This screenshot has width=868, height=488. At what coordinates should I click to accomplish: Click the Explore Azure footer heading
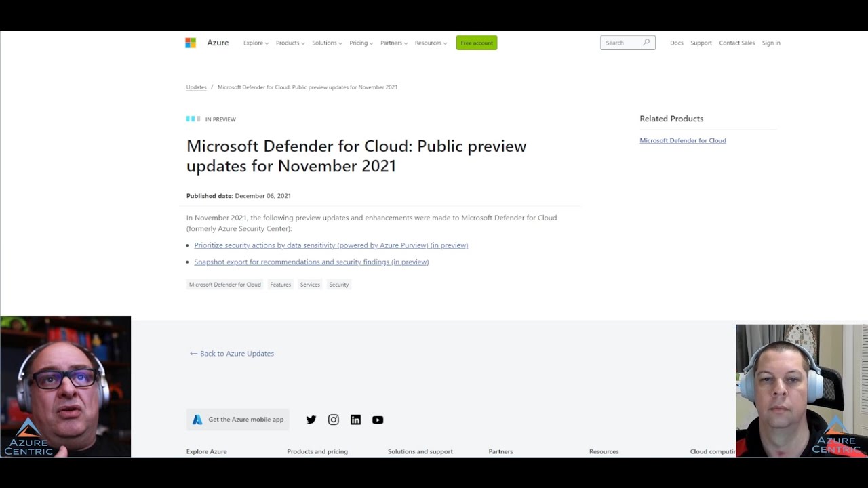pyautogui.click(x=207, y=451)
